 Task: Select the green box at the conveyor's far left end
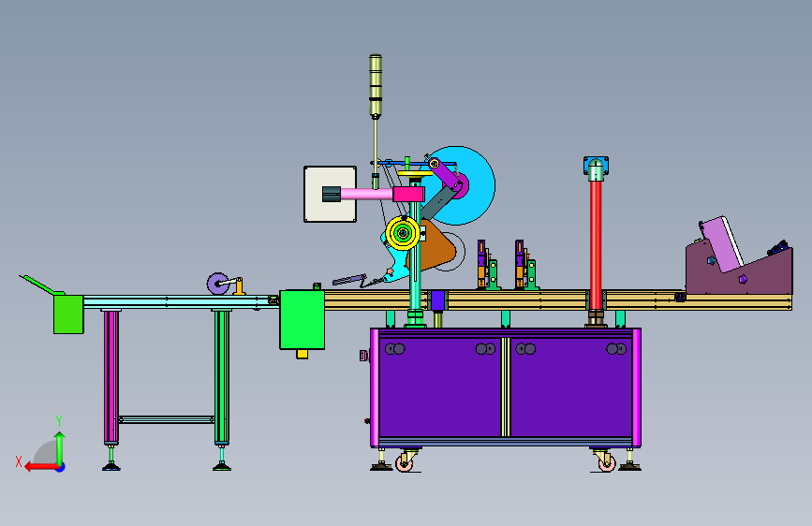68,314
